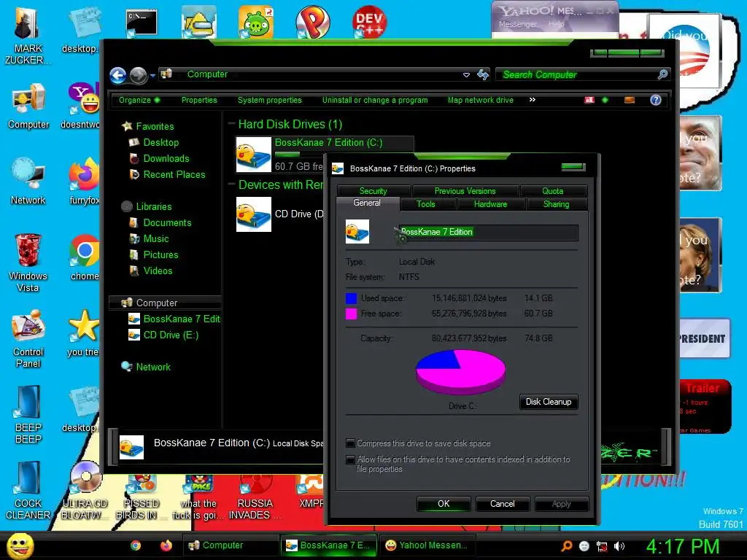Viewport: 747px width, 560px height.
Task: Click the magenta Free space swatch
Action: click(x=351, y=314)
